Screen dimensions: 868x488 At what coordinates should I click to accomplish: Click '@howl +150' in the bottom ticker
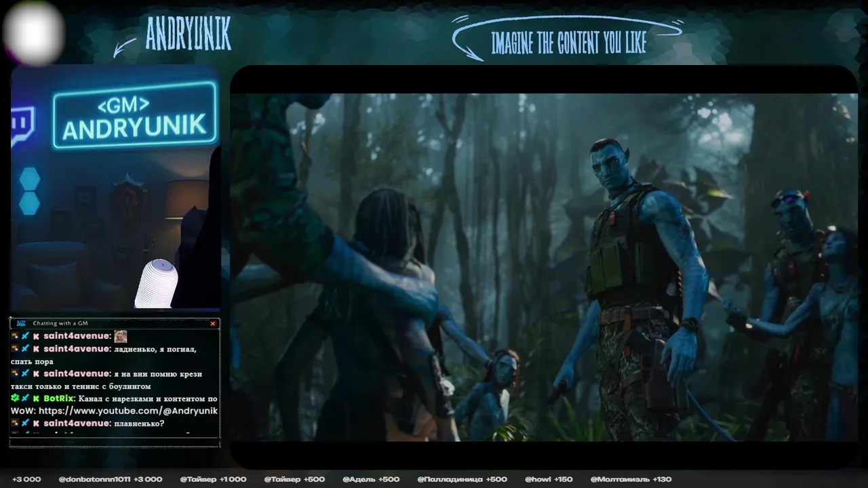[548, 479]
